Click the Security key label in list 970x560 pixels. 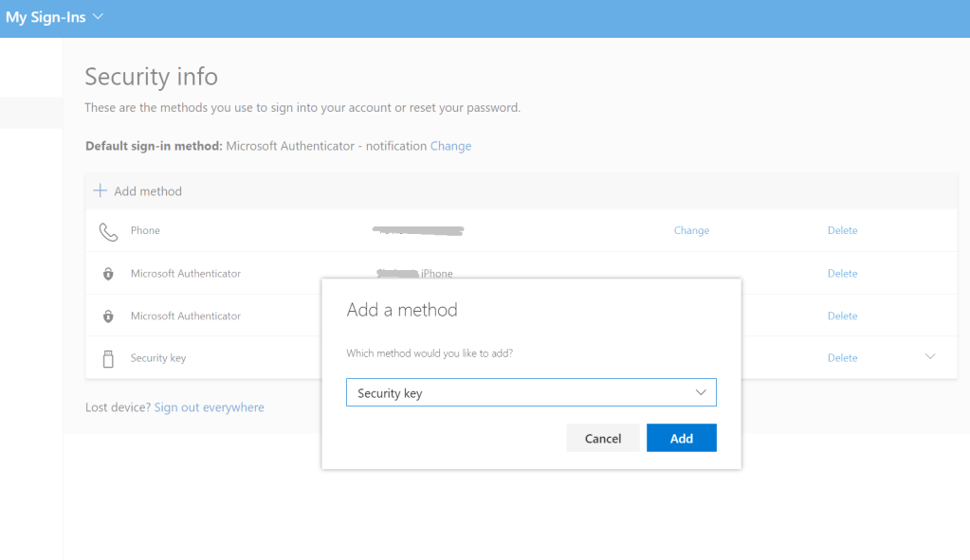[157, 358]
